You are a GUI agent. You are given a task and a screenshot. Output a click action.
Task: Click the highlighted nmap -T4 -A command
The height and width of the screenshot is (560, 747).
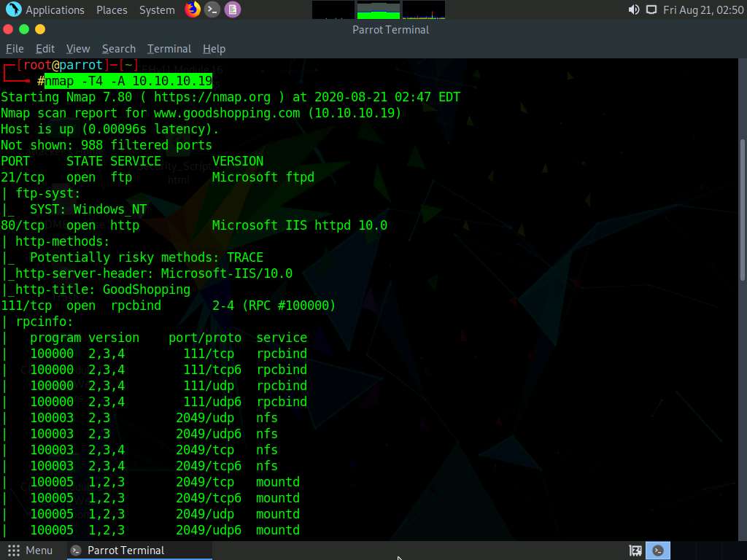coord(128,81)
